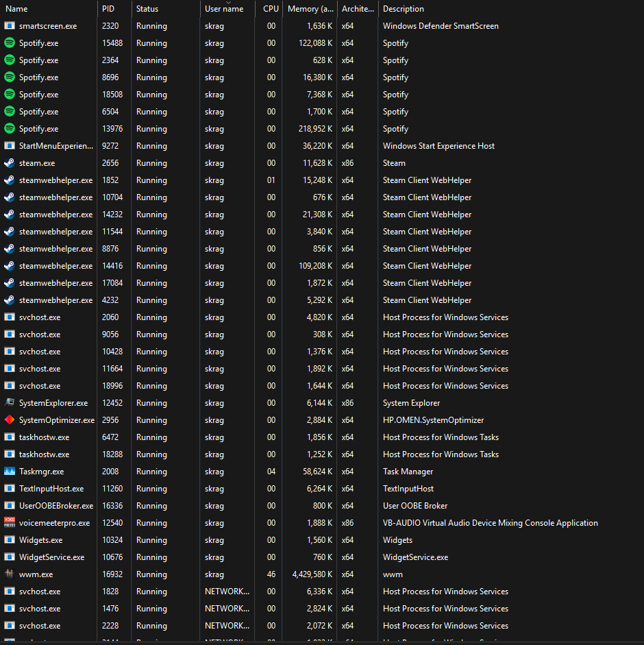Click the taskhostw.exe icon for PID 6472
The image size is (644, 645).
(10, 437)
